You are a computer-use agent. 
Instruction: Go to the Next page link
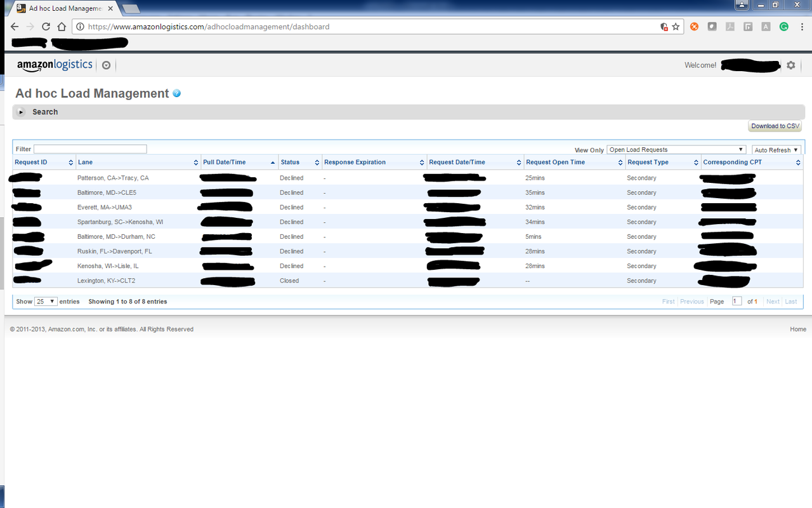coord(773,302)
